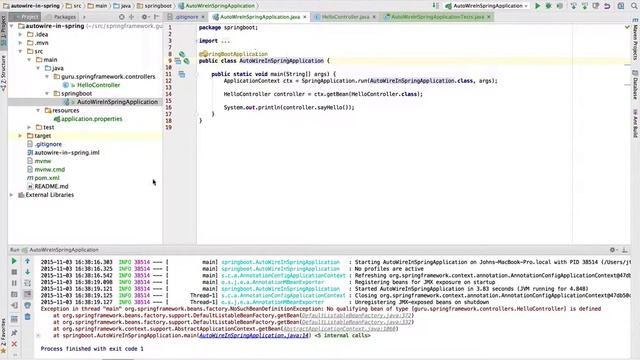
Task: Select AutoWireInSpringApplication.java editor tab
Action: 260,17
